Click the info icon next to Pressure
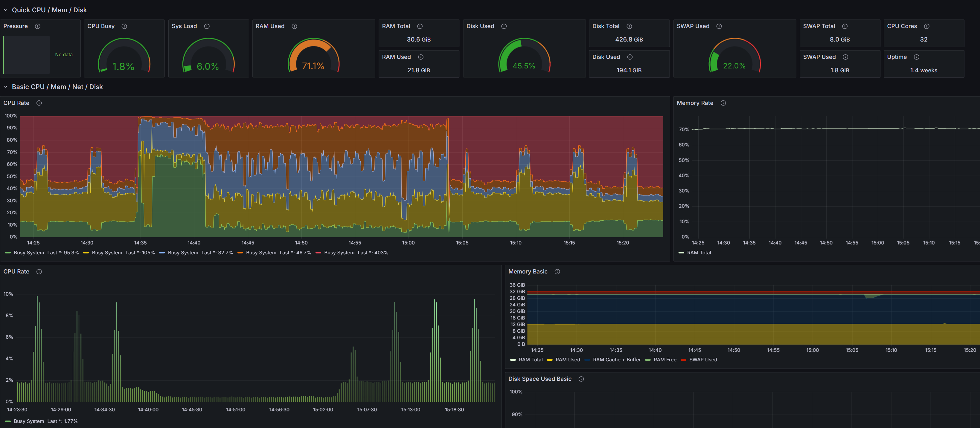Viewport: 980px width, 428px height. point(38,26)
